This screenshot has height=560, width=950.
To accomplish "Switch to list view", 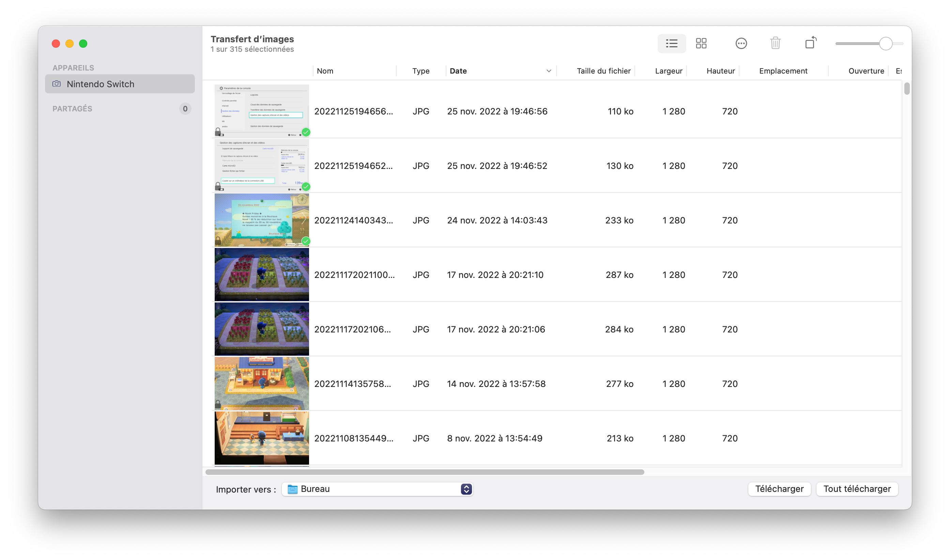I will coord(672,43).
